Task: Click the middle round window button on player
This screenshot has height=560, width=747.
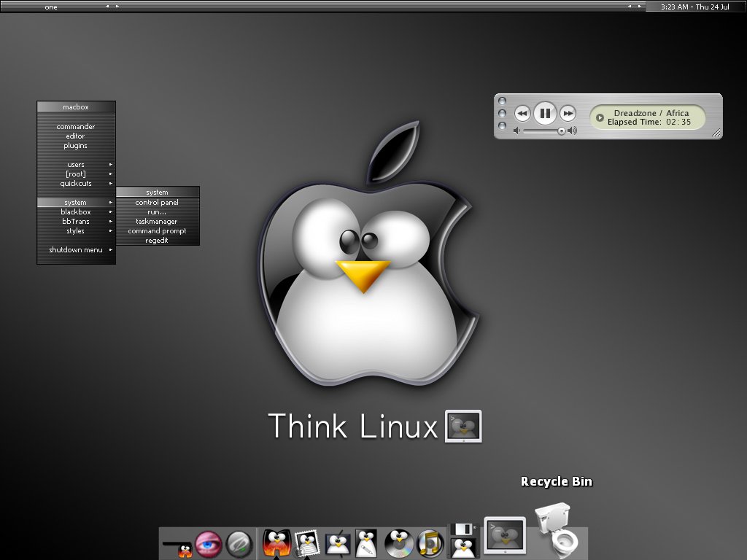Action: click(x=502, y=113)
